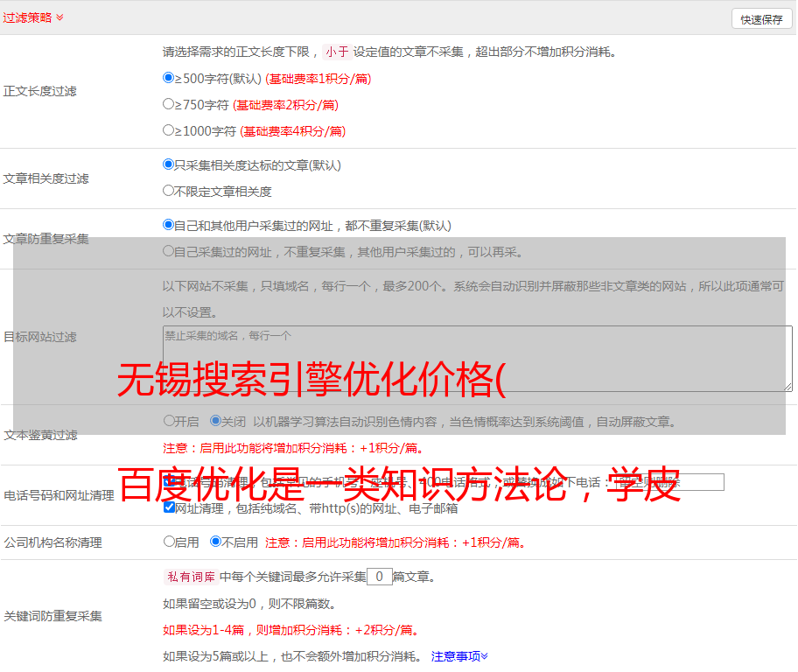Click the text 如果留空或设为0，则不限篇数
This screenshot has height=672, width=798.
[x=249, y=604]
